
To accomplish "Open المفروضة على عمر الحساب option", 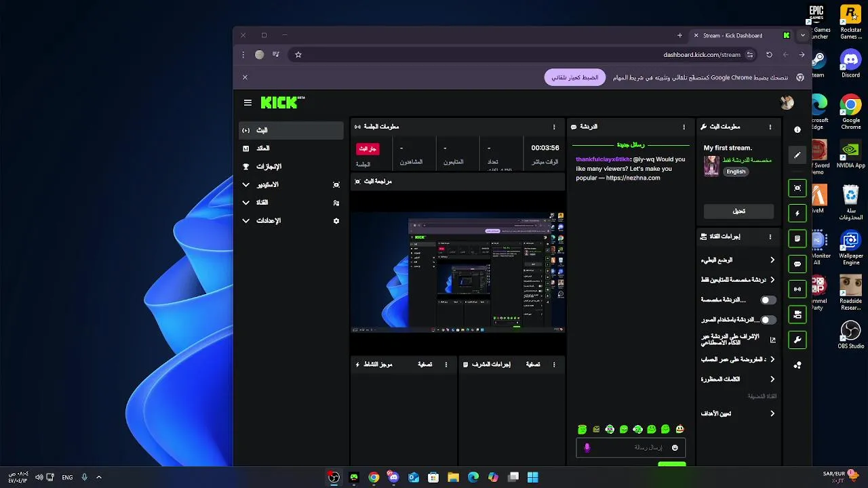I will click(738, 360).
